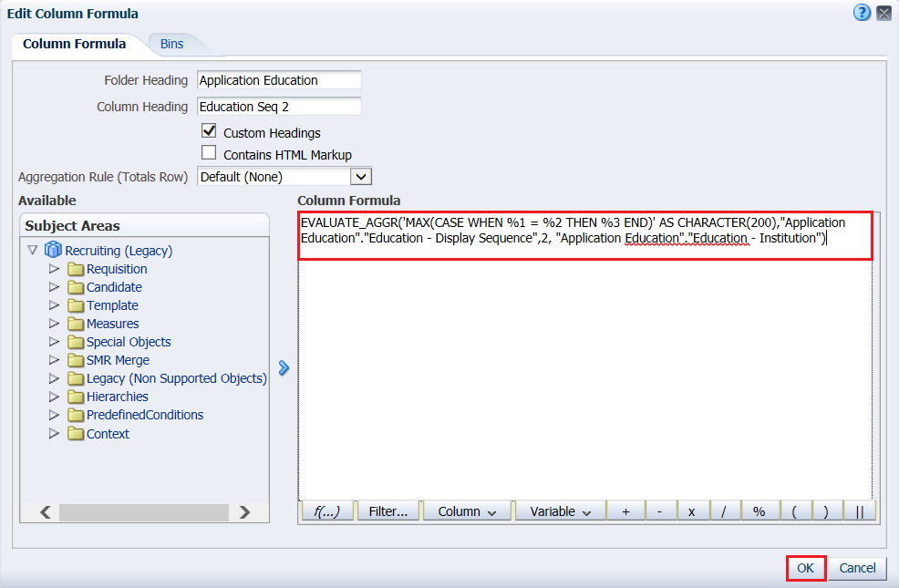Open the help icon in title bar
This screenshot has height=588, width=899.
[862, 12]
